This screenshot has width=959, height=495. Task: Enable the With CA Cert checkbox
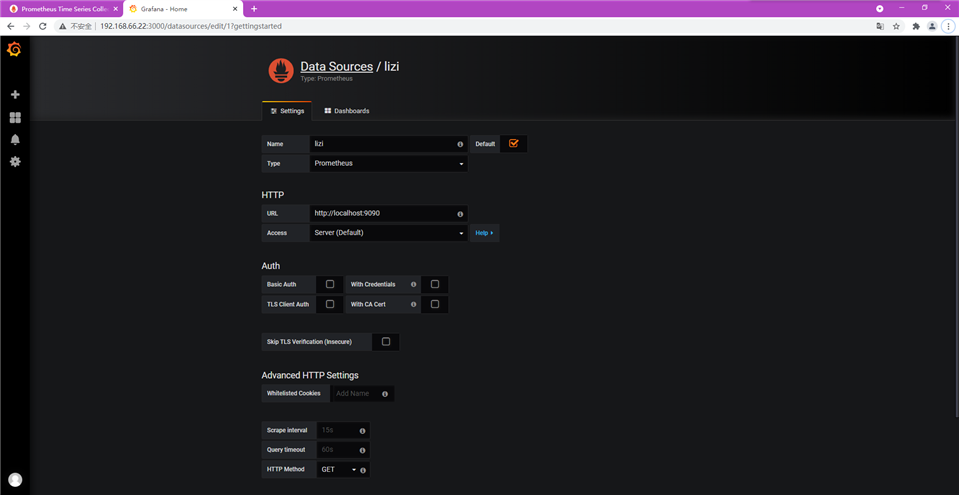435,304
